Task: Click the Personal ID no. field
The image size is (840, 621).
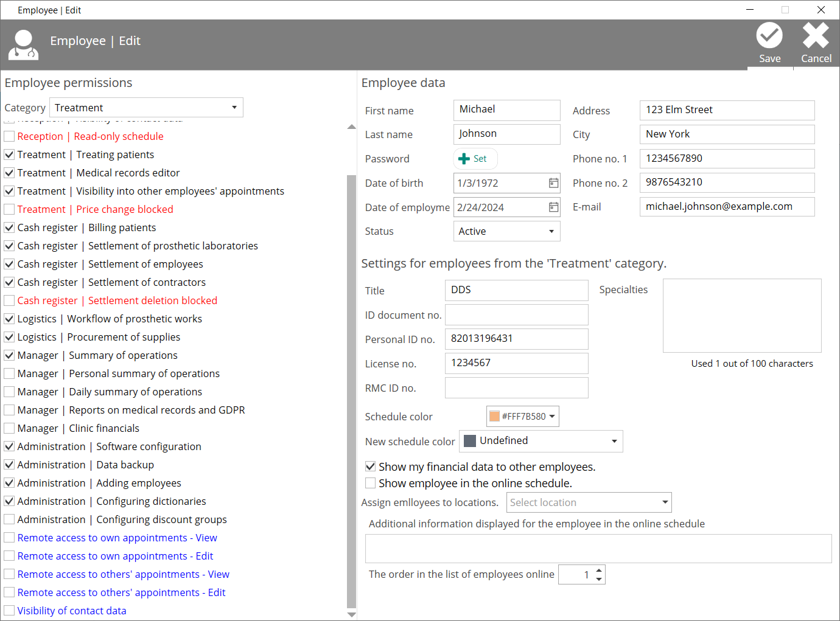Action: point(517,339)
